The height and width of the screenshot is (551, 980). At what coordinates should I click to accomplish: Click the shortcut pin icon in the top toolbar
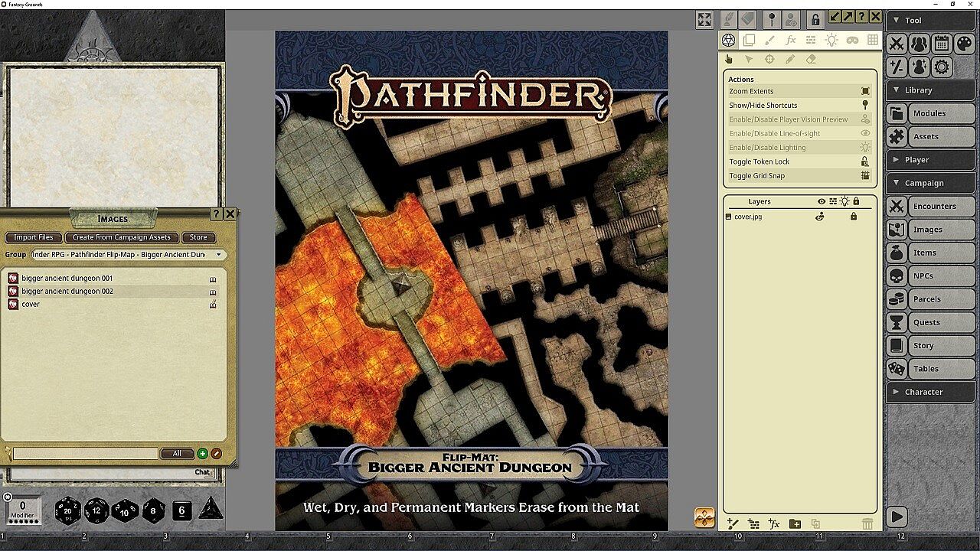click(x=772, y=19)
